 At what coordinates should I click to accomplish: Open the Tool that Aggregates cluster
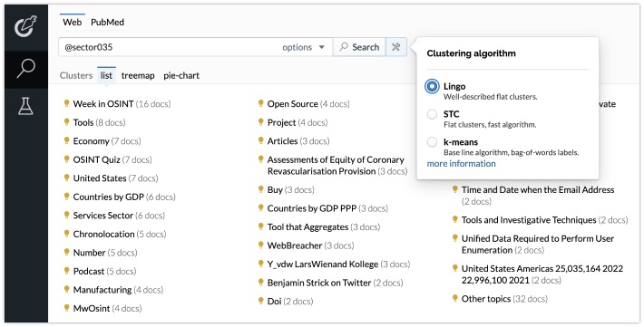point(324,226)
